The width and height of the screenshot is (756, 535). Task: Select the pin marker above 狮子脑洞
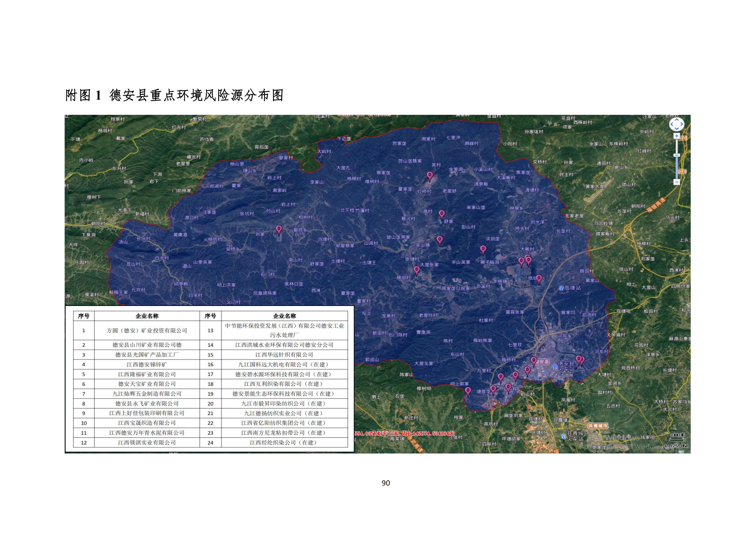[x=483, y=249]
